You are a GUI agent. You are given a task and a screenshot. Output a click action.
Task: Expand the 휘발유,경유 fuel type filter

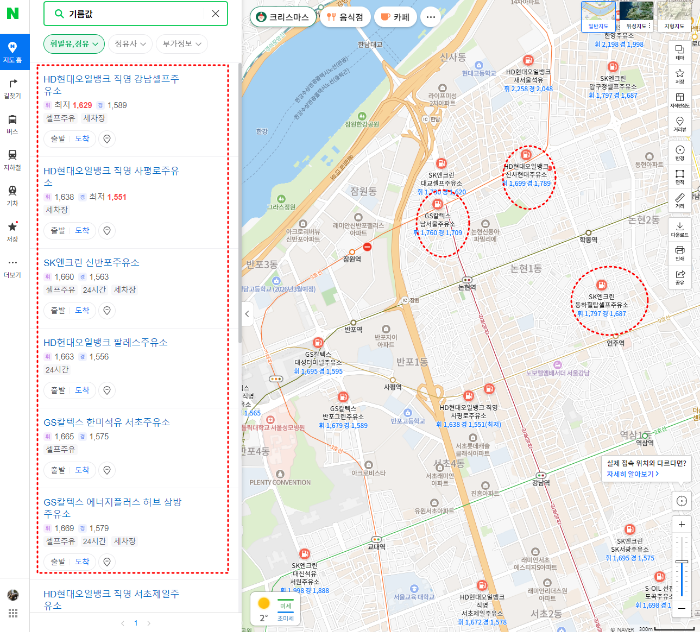(74, 44)
